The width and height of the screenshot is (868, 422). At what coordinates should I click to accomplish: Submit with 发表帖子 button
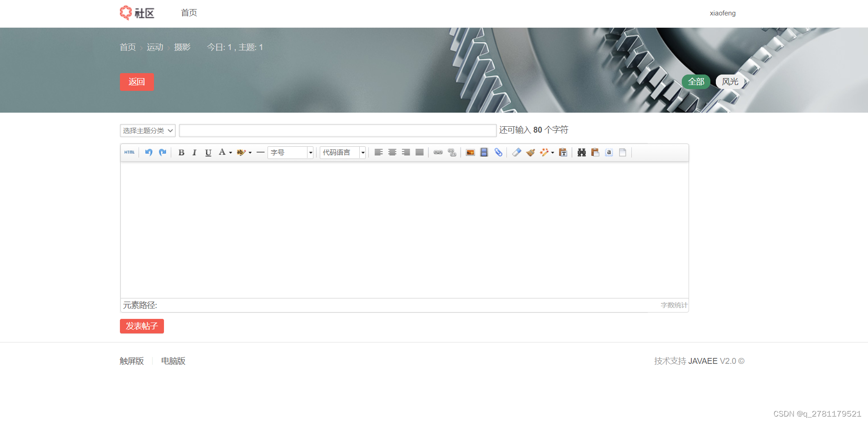coord(142,326)
